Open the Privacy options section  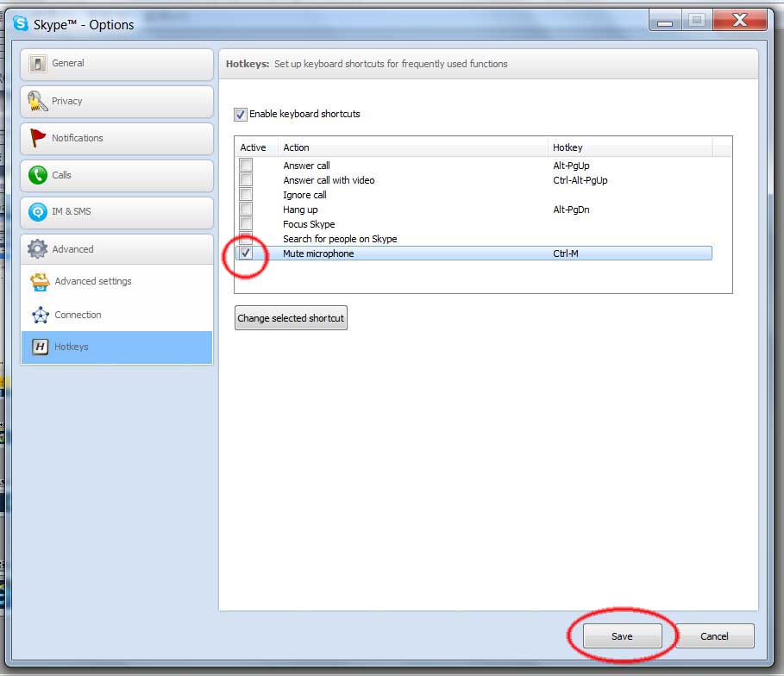[116, 102]
